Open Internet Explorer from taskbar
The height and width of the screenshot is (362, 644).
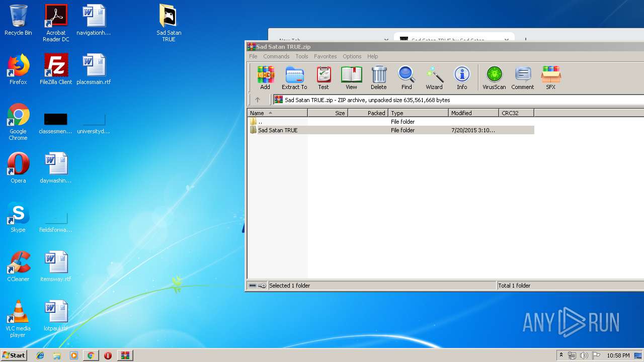[x=40, y=355]
